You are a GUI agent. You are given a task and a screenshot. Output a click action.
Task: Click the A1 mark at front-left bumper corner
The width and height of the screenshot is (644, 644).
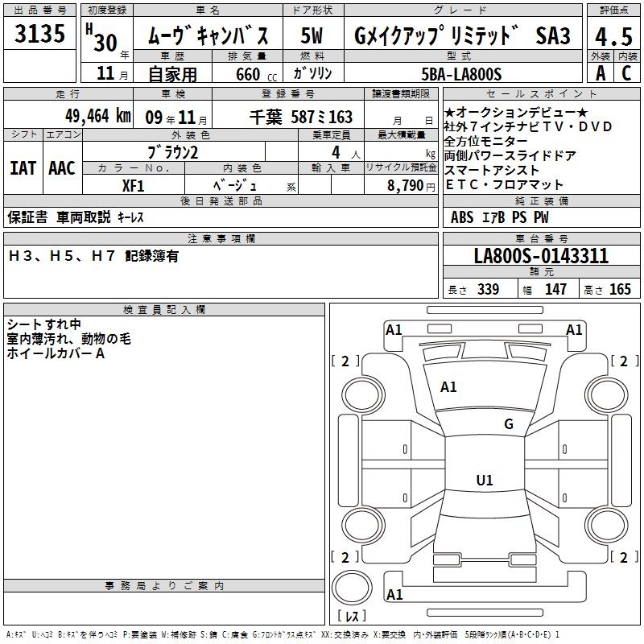pos(394,330)
